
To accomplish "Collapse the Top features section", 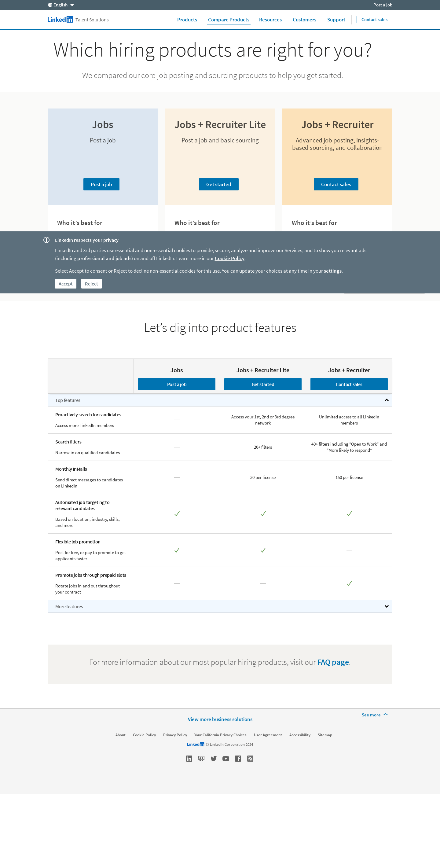I will (387, 400).
